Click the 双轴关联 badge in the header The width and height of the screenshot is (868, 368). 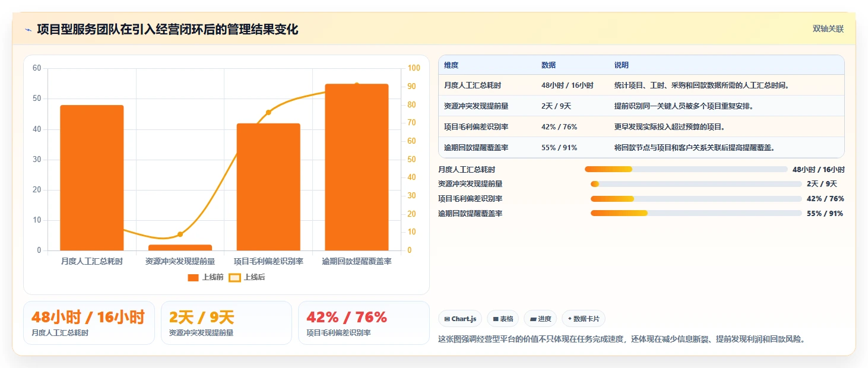coord(828,29)
